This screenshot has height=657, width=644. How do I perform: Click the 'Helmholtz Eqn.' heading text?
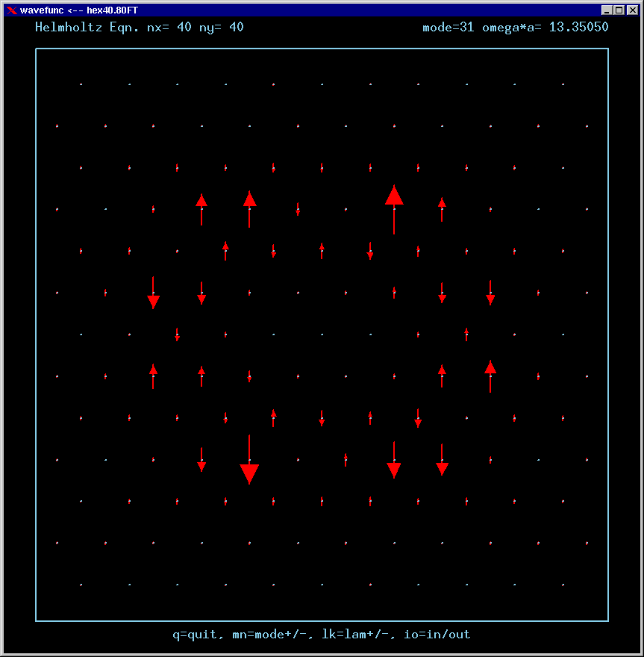[x=78, y=28]
